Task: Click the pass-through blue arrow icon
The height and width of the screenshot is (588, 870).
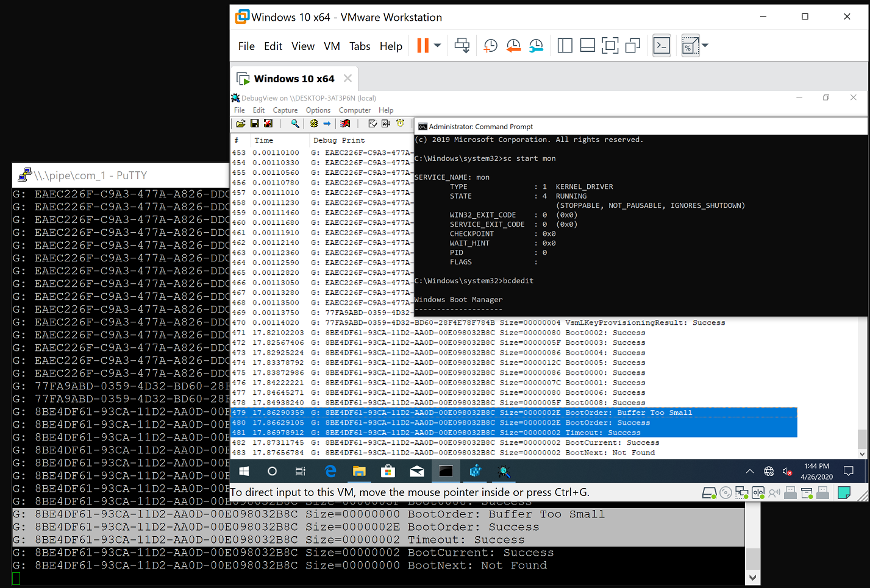Action: coord(327,124)
